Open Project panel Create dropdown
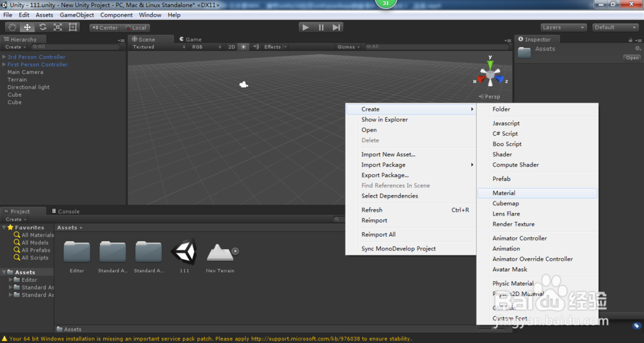The image size is (644, 343). [x=16, y=219]
